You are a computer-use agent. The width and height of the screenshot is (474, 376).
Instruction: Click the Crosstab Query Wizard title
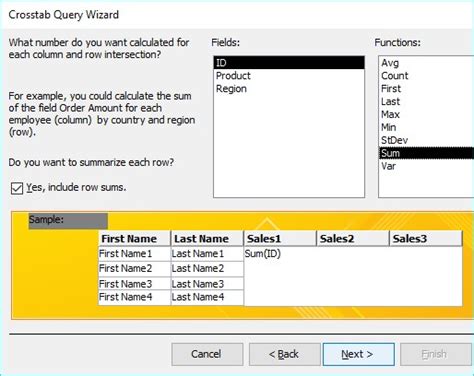pyautogui.click(x=64, y=15)
